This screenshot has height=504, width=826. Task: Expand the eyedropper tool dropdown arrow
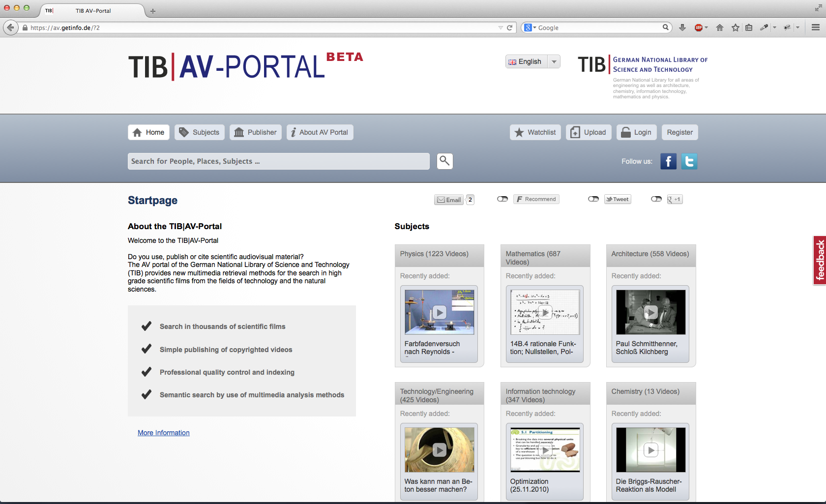point(774,28)
